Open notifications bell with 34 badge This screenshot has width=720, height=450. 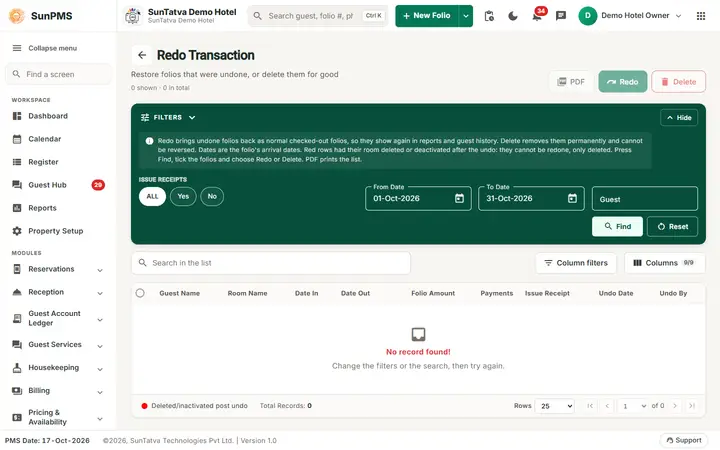[537, 16]
